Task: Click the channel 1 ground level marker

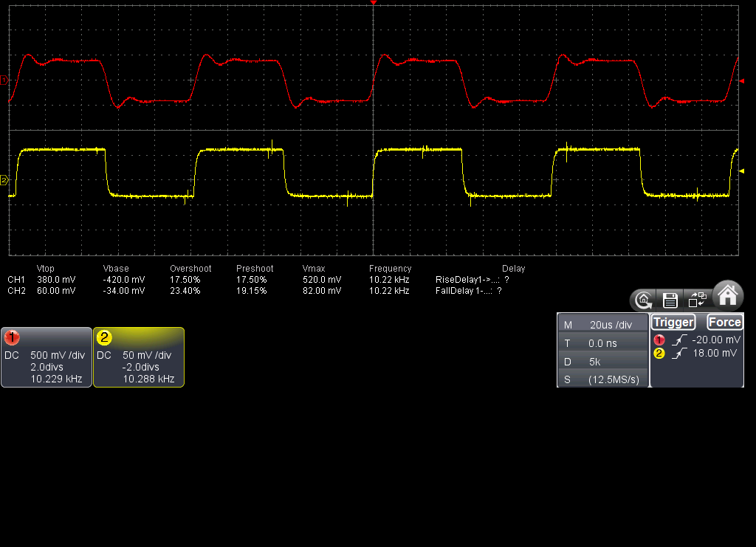Action: click(4, 80)
